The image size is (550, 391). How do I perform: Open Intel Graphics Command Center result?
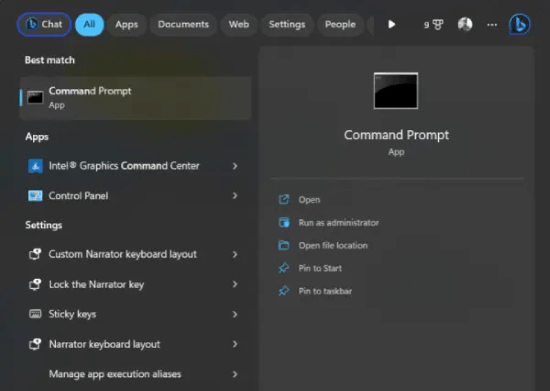click(124, 166)
